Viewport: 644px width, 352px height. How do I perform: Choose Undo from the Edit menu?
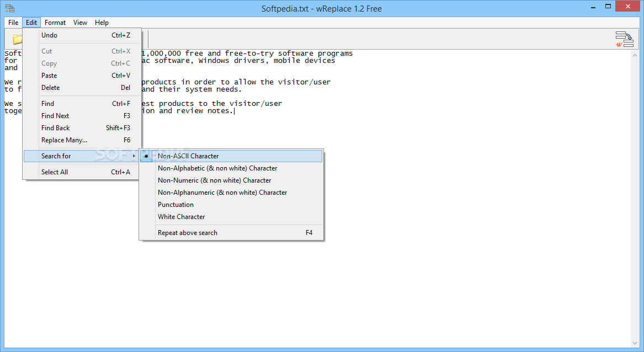tap(82, 35)
